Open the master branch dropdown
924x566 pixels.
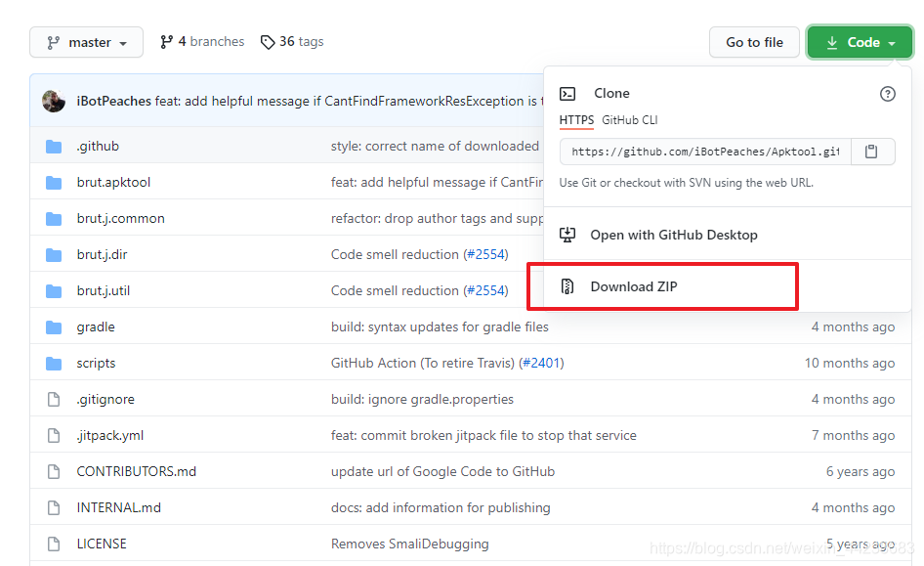(87, 42)
